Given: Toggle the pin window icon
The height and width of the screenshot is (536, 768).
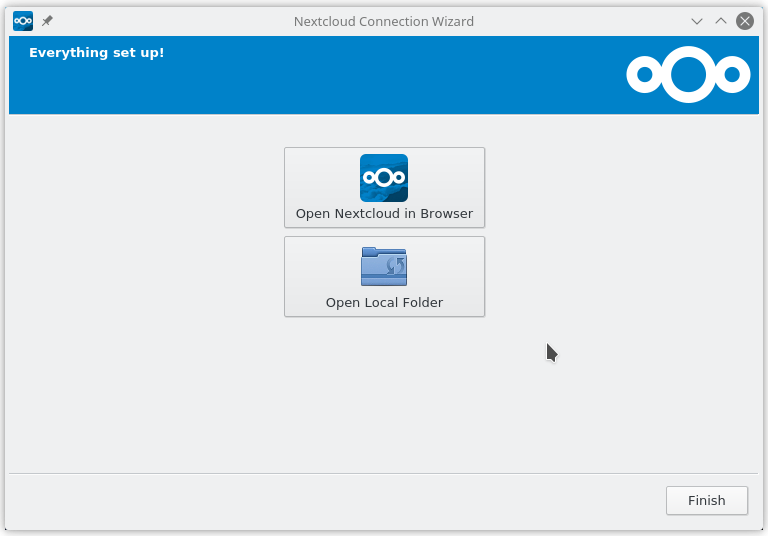Looking at the screenshot, I should pos(47,21).
